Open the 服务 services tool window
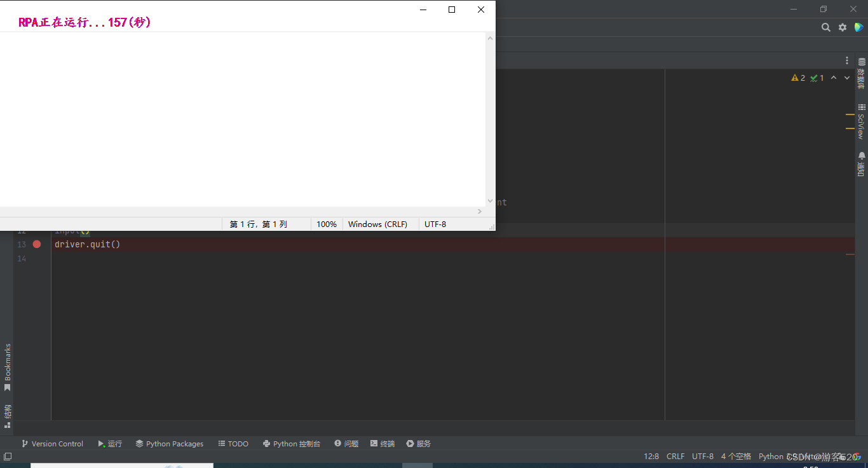The image size is (868, 468). point(419,444)
